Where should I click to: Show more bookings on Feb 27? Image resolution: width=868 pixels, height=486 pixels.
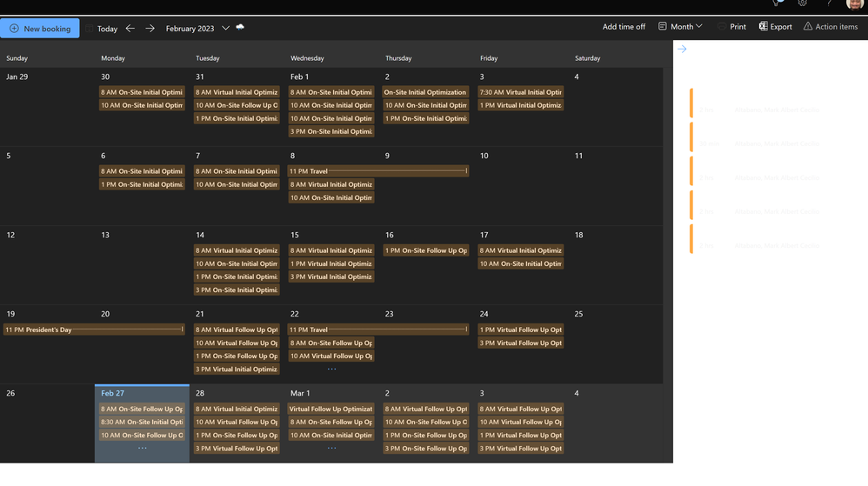pos(143,448)
